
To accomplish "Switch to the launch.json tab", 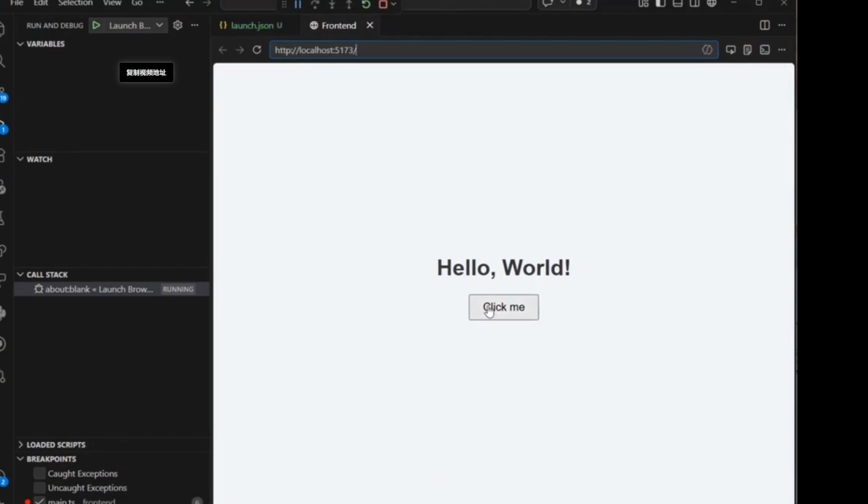I will [252, 25].
